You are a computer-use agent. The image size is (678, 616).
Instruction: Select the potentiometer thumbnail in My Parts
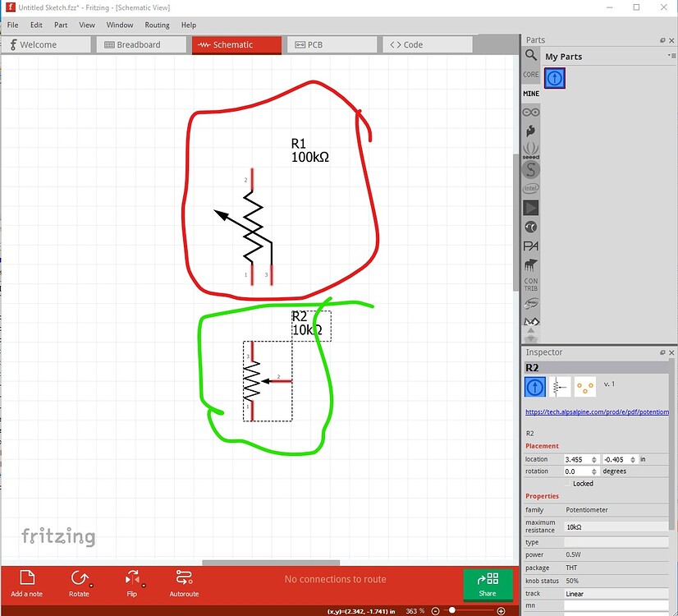554,77
